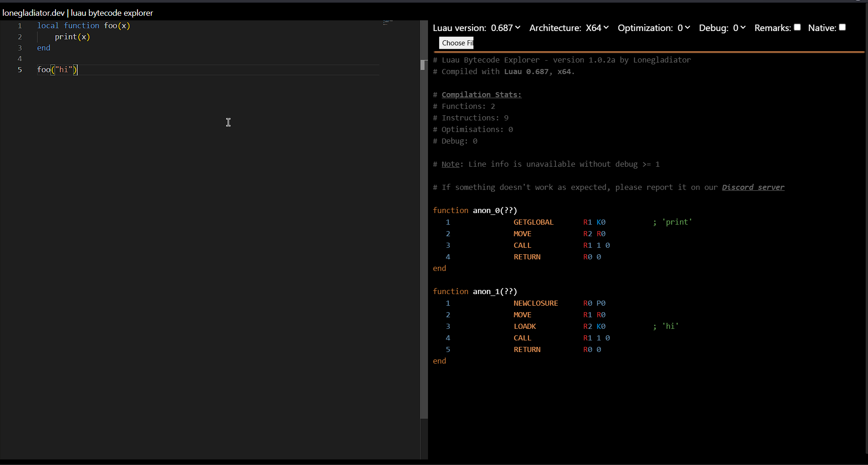This screenshot has width=868, height=465.
Task: Click the vertical divider beside the editor
Action: coord(424,232)
